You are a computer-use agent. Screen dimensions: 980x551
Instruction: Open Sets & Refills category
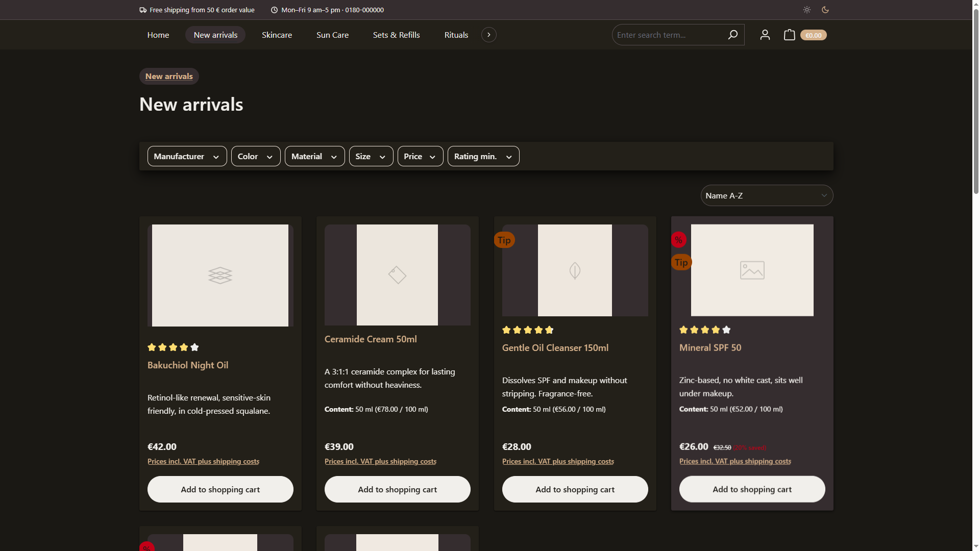(396, 35)
